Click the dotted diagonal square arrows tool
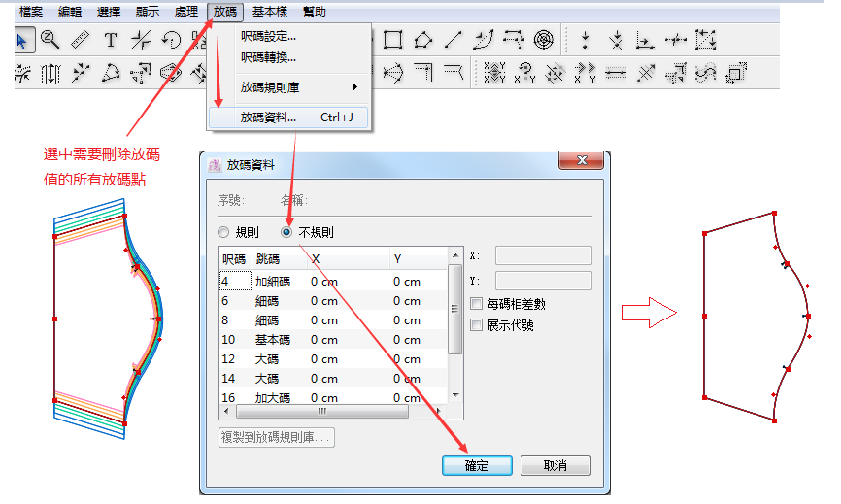 pos(705,40)
